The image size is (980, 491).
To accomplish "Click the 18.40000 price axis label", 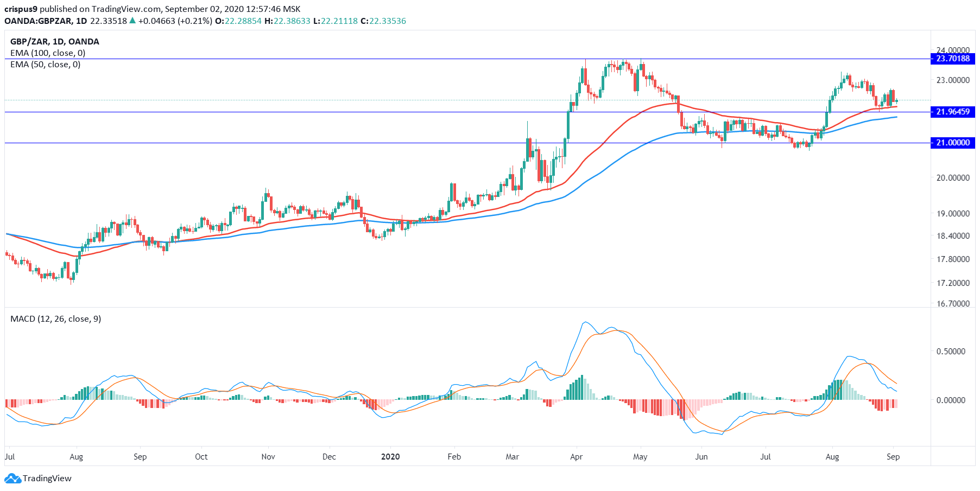I will [x=953, y=236].
